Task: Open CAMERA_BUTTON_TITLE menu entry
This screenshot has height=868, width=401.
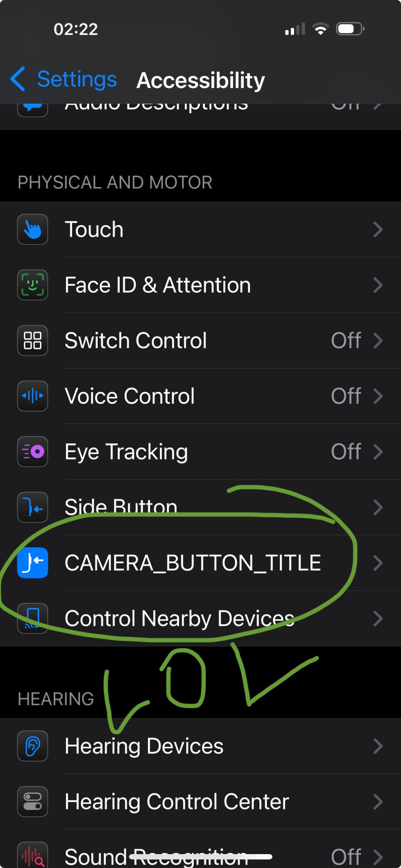Action: coord(200,563)
